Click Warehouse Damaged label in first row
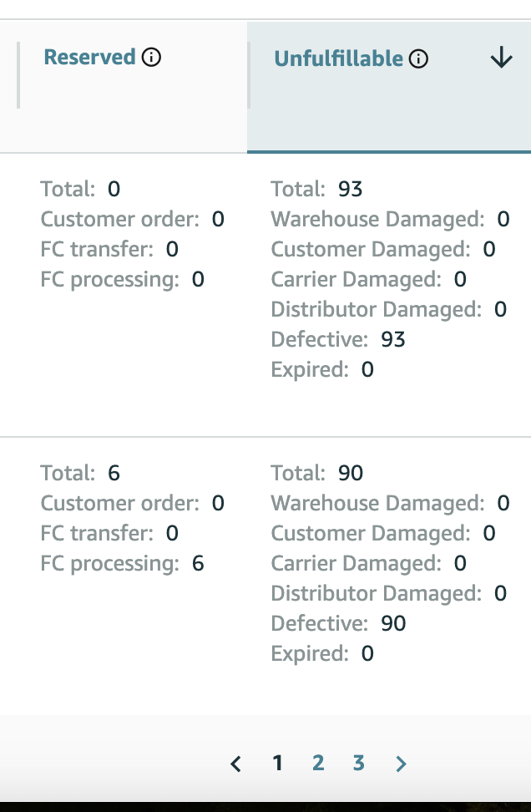The image size is (531, 812). click(x=378, y=219)
